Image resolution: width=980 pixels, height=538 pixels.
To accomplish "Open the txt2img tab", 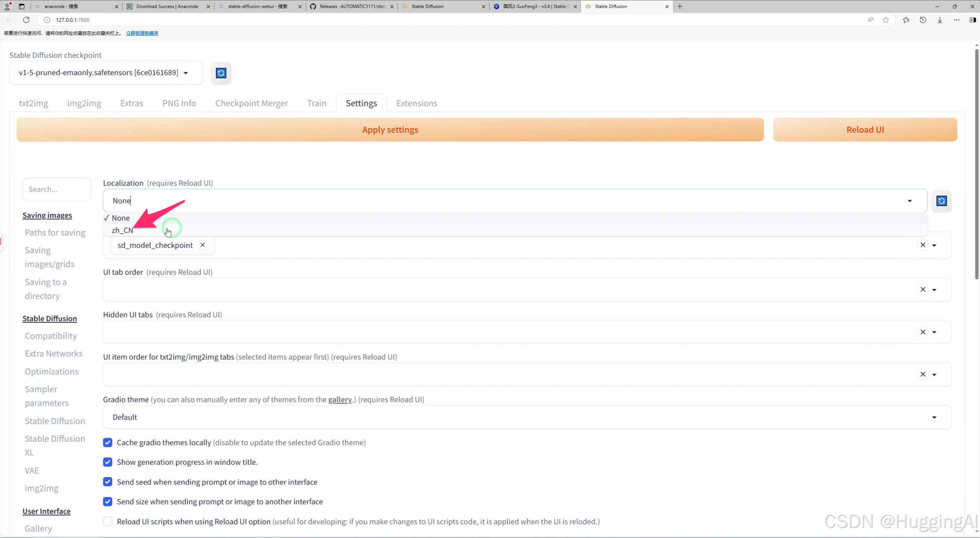I will 34,103.
